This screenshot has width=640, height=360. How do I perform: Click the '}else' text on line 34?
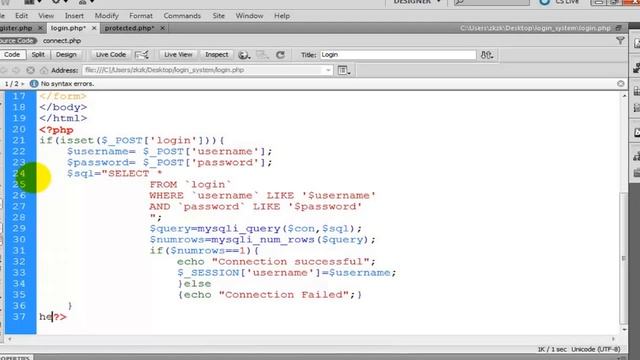[x=194, y=284]
